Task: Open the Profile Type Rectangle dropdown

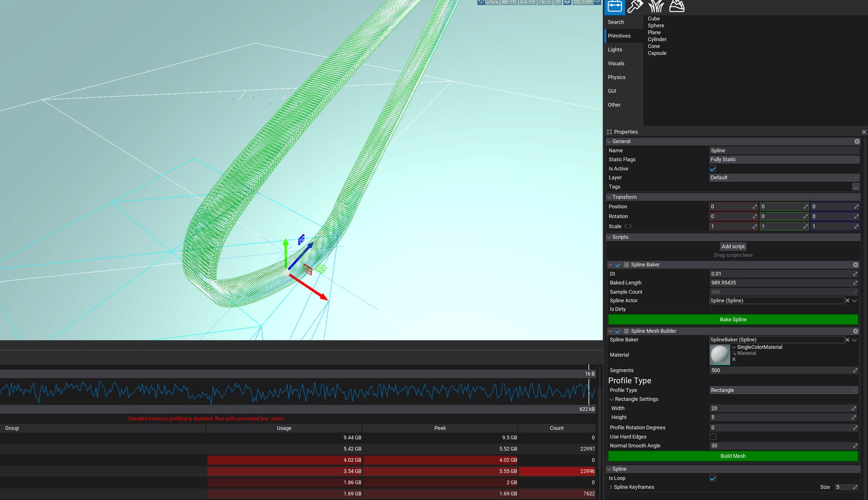Action: [783, 390]
